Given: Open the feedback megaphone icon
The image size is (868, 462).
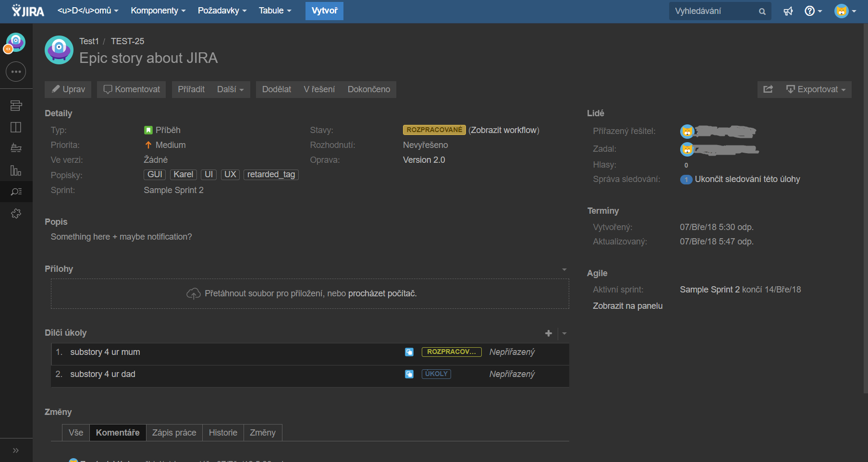Looking at the screenshot, I should [x=788, y=11].
